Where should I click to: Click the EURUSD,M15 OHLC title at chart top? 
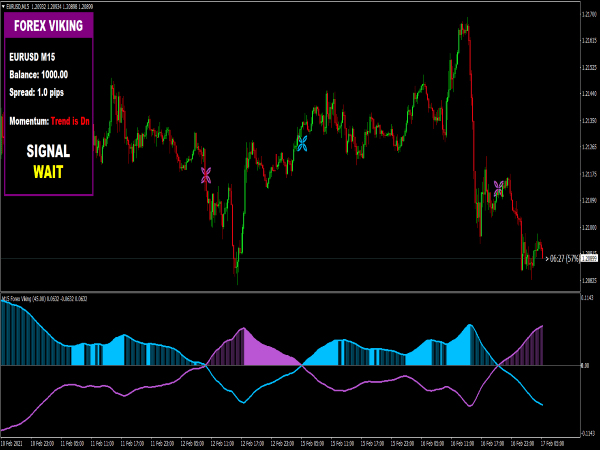click(x=50, y=7)
